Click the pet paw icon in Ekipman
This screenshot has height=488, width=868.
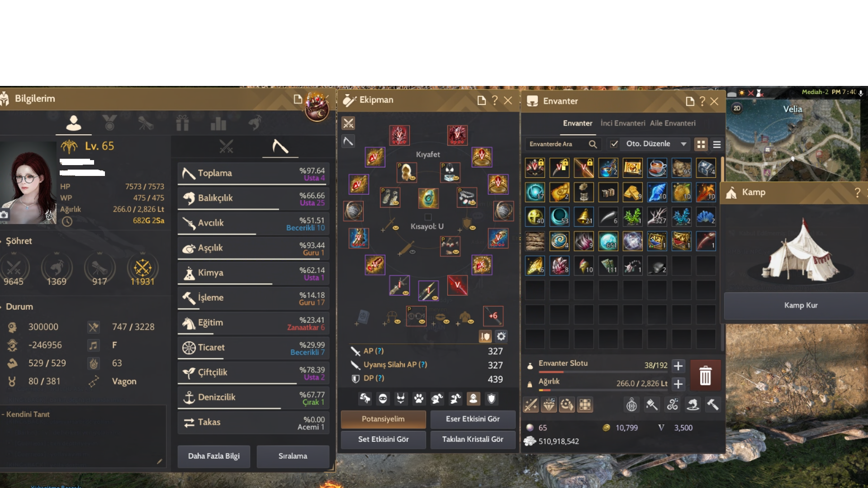click(419, 398)
